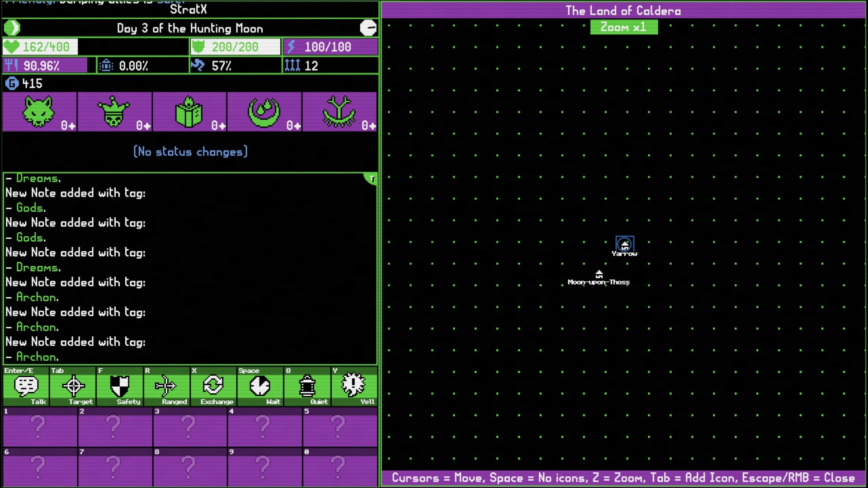Click the crescent moon skill tile
The height and width of the screenshot is (488, 868).
264,112
